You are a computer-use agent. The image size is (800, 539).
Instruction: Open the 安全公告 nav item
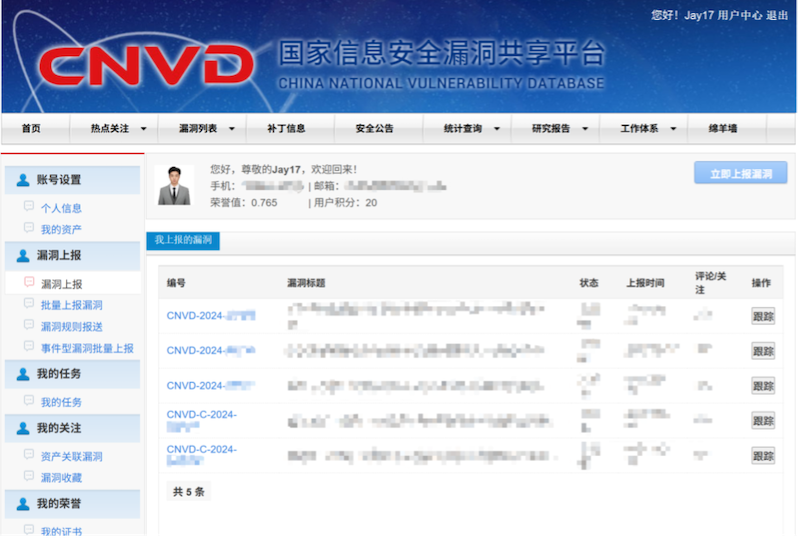pyautogui.click(x=374, y=129)
